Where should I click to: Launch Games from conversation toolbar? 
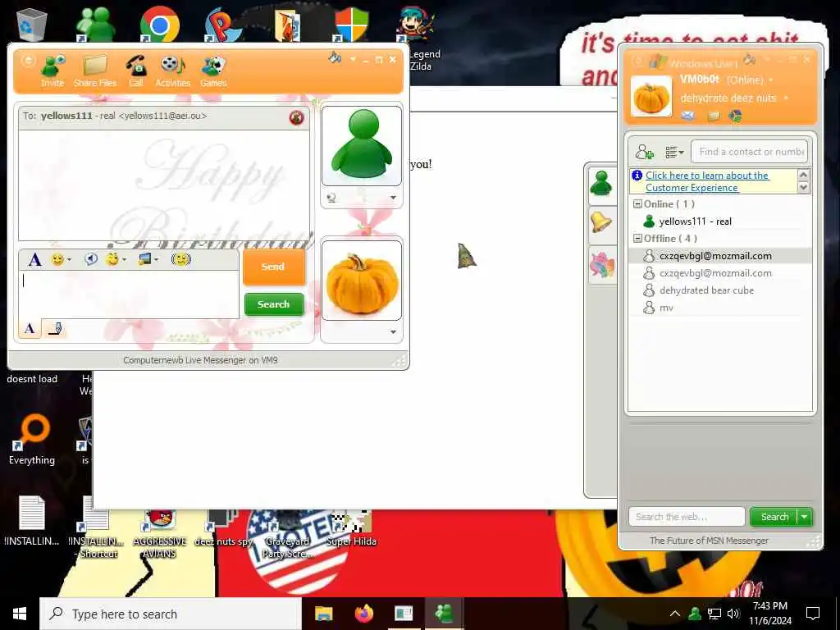[x=213, y=71]
